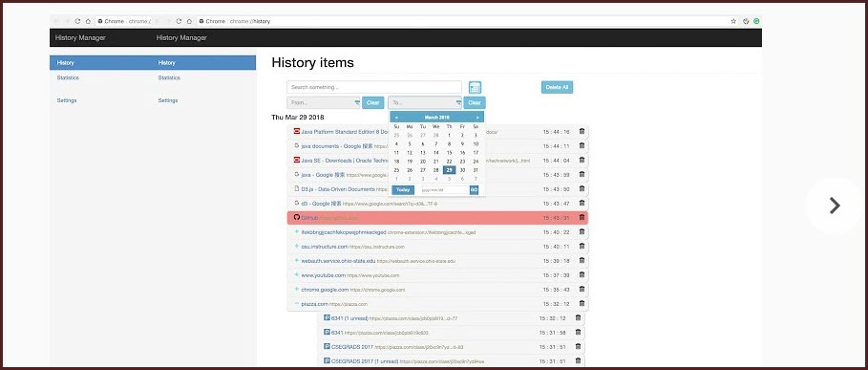The image size is (868, 370).
Task: Expand the chrome.google.com history group
Action: [297, 289]
